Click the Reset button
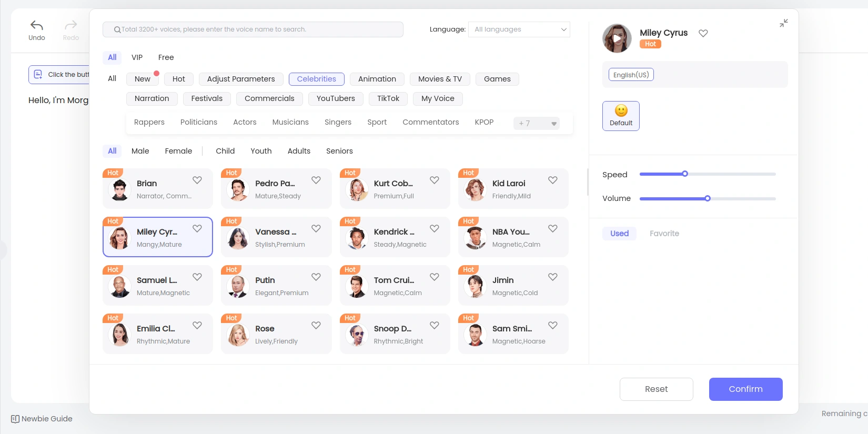 tap(656, 389)
